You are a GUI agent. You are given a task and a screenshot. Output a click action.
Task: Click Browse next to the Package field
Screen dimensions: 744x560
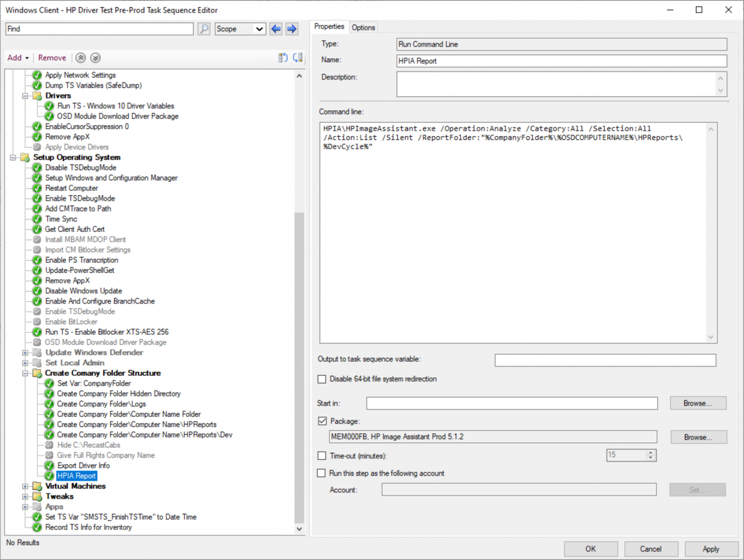[x=697, y=436]
